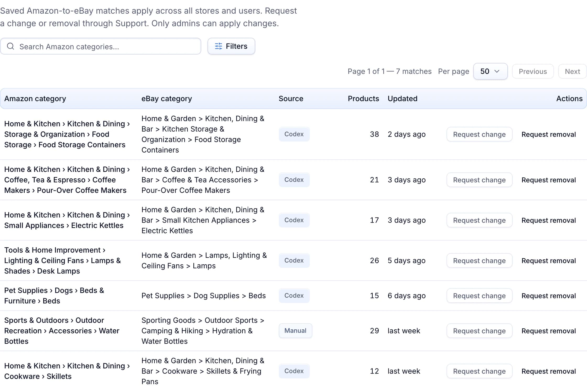
Task: Request change for Pet Supplies Beds
Action: (479, 296)
